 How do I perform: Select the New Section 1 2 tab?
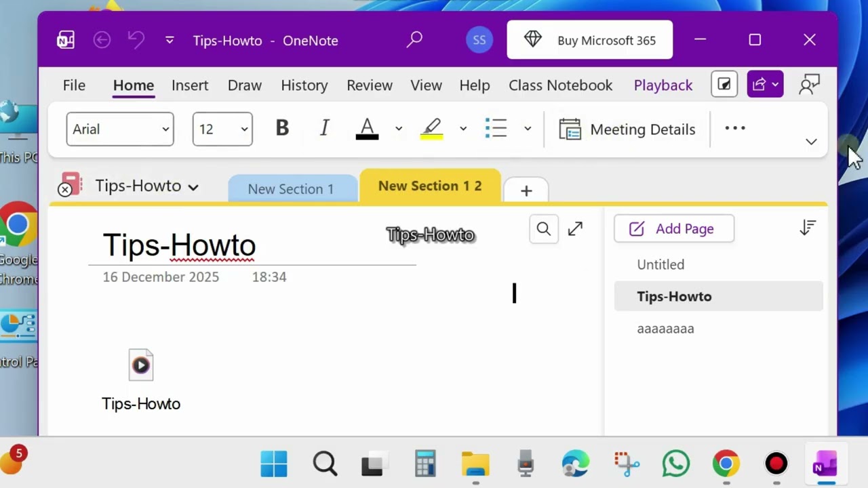[430, 186]
